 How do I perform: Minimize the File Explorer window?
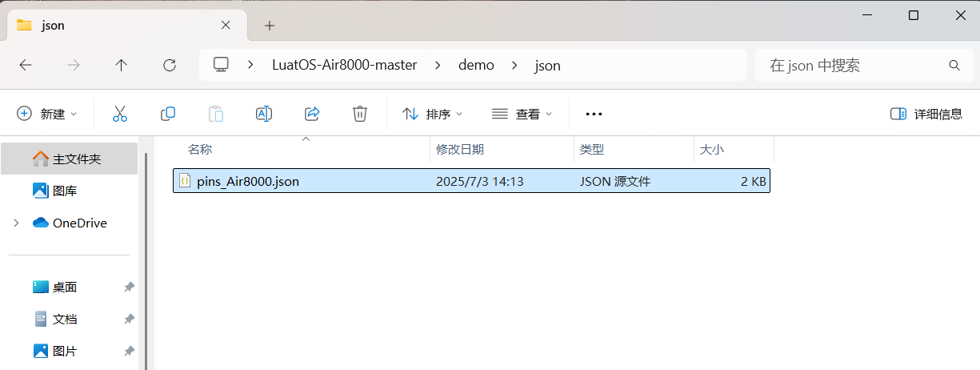click(x=866, y=15)
